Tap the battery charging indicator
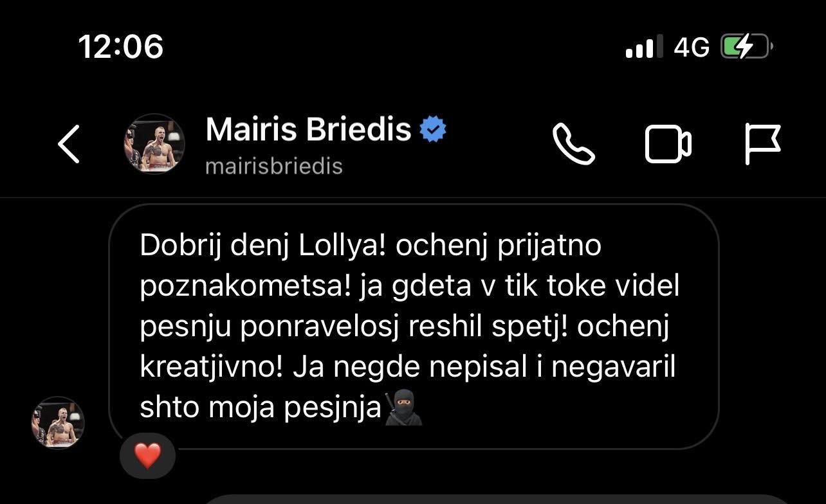Viewport: 826px width, 504px height. 747,47
